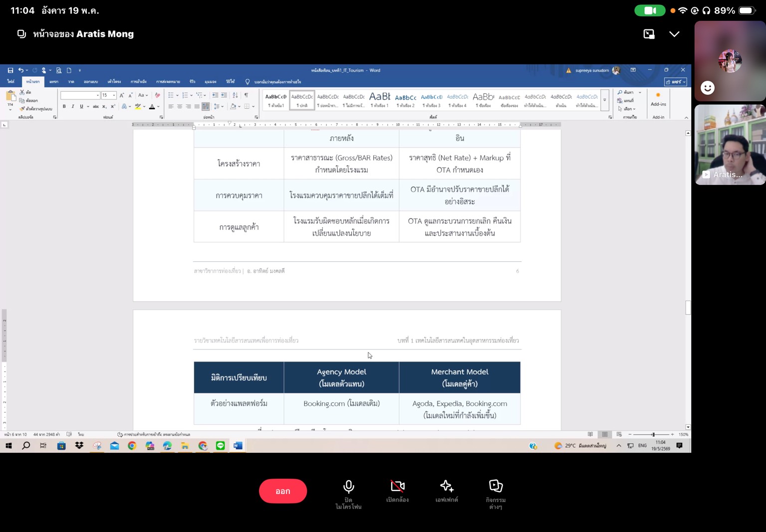Switch to the เค้าโครง (Layout) tab
This screenshot has height=532, width=766.
[114, 82]
